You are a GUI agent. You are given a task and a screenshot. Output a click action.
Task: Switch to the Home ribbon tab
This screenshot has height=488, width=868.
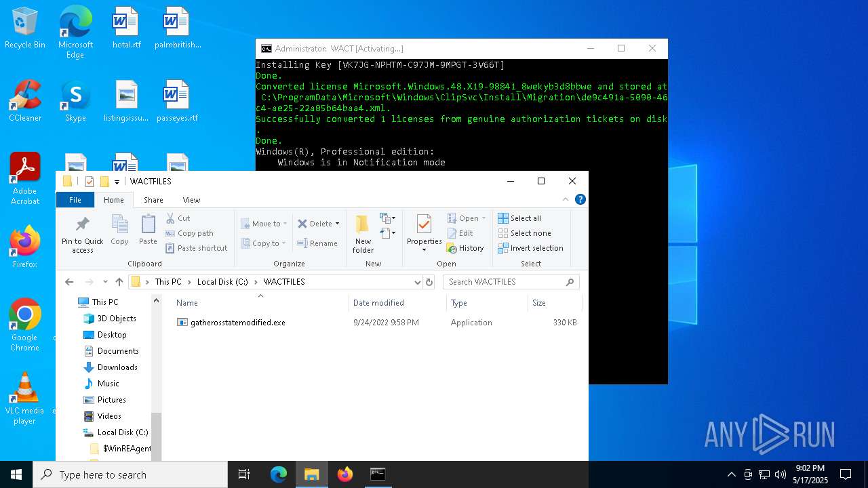114,200
